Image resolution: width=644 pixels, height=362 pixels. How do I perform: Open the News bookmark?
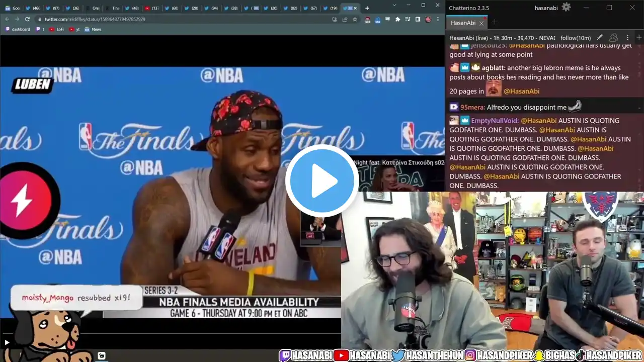[93, 29]
